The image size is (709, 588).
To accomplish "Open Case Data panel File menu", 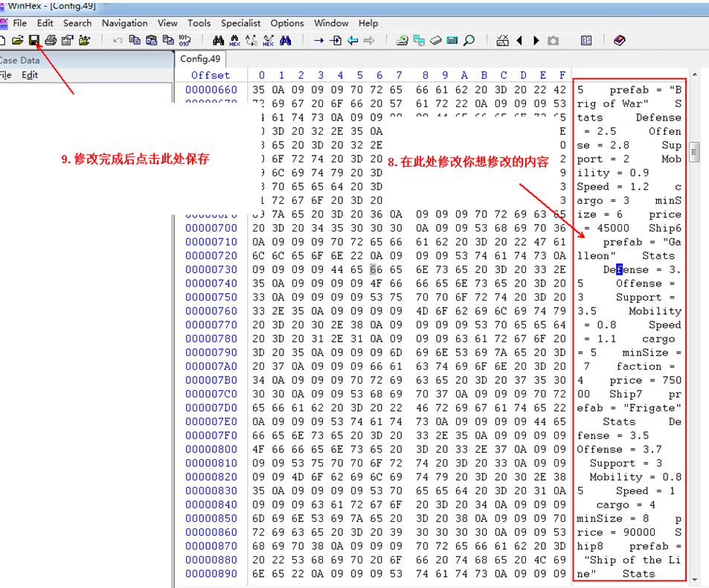I will coord(6,74).
